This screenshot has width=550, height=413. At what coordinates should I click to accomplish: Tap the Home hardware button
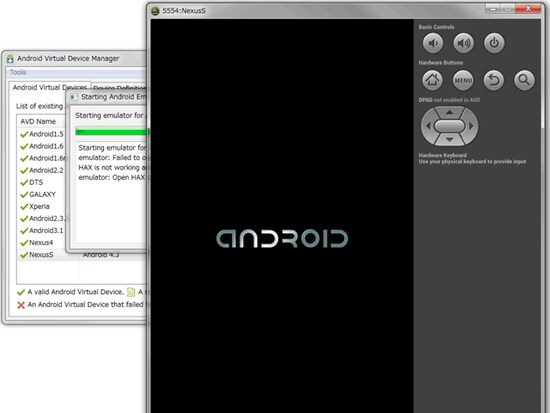point(432,80)
